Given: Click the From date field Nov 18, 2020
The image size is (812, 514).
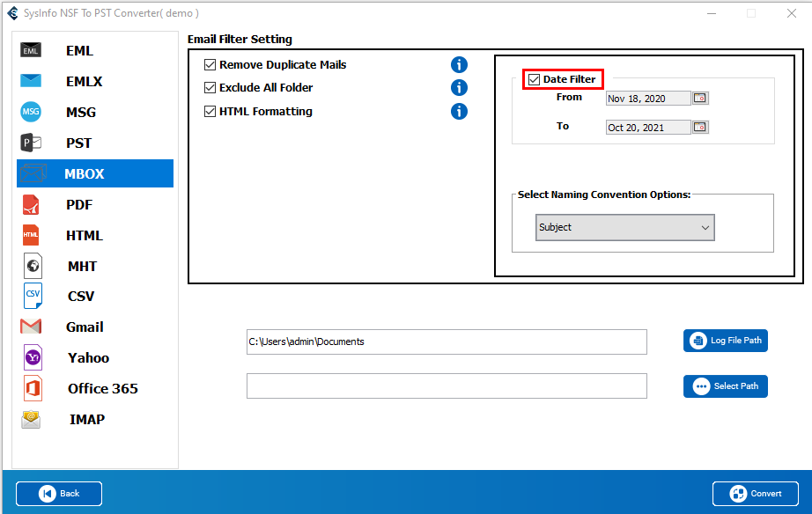Looking at the screenshot, I should point(648,99).
